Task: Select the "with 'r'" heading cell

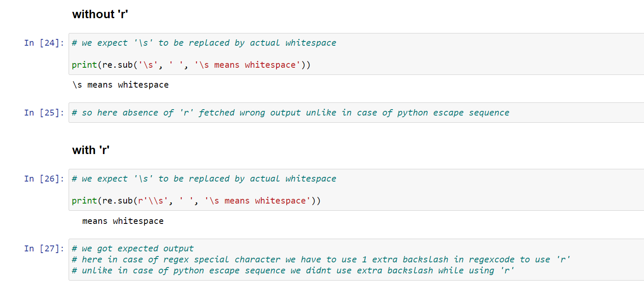Action: tap(91, 150)
